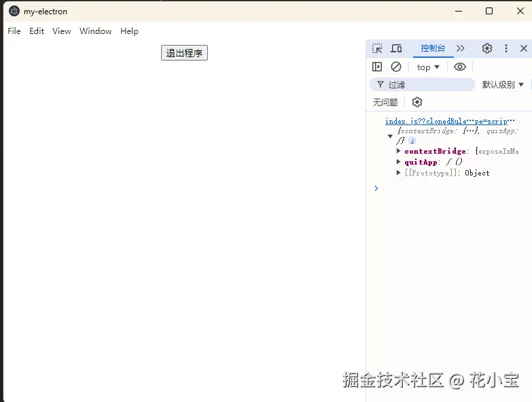Open the index.js source link
Screen dimensions: 532x402
(x=450, y=121)
